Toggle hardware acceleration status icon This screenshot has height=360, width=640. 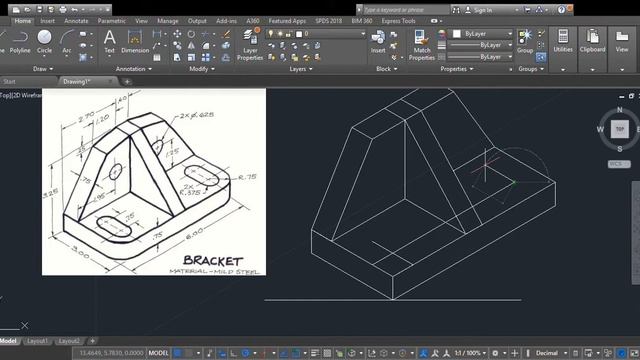point(621,353)
